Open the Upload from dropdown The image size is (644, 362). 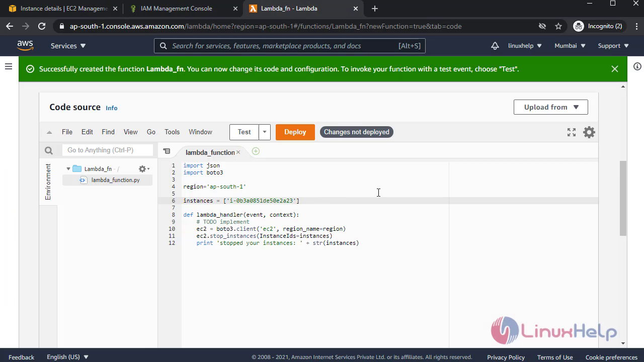[x=551, y=107]
